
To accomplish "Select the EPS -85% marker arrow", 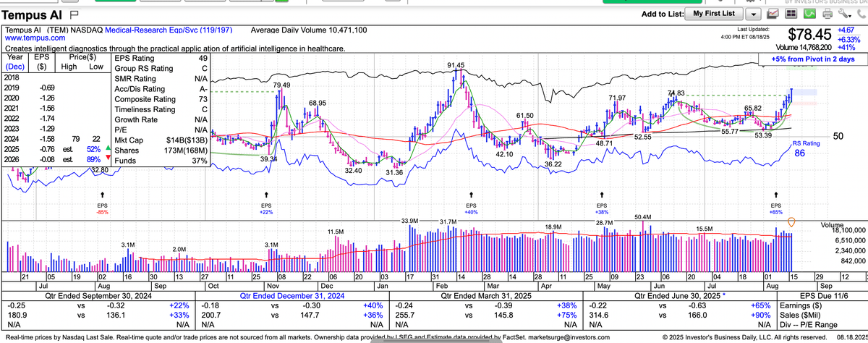I will point(102,195).
